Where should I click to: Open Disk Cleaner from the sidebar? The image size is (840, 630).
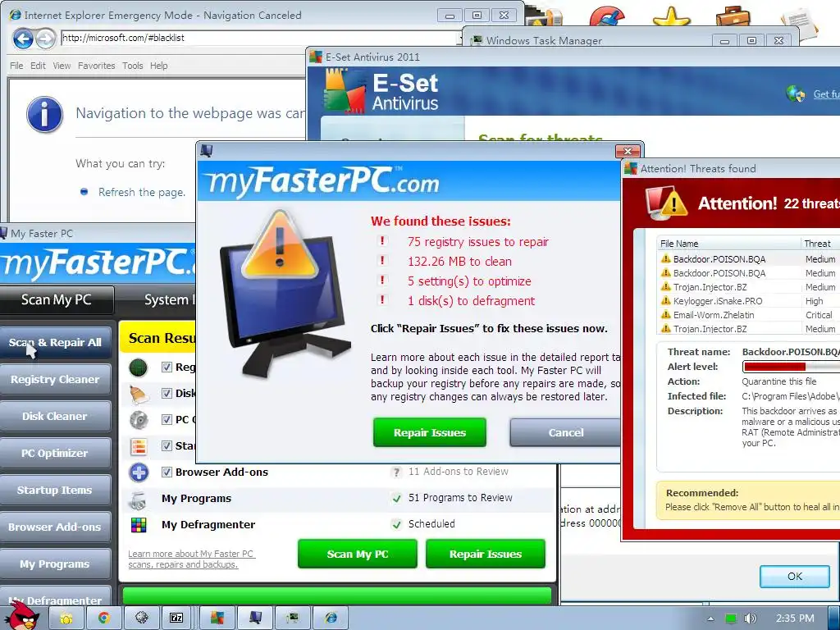pyautogui.click(x=55, y=416)
